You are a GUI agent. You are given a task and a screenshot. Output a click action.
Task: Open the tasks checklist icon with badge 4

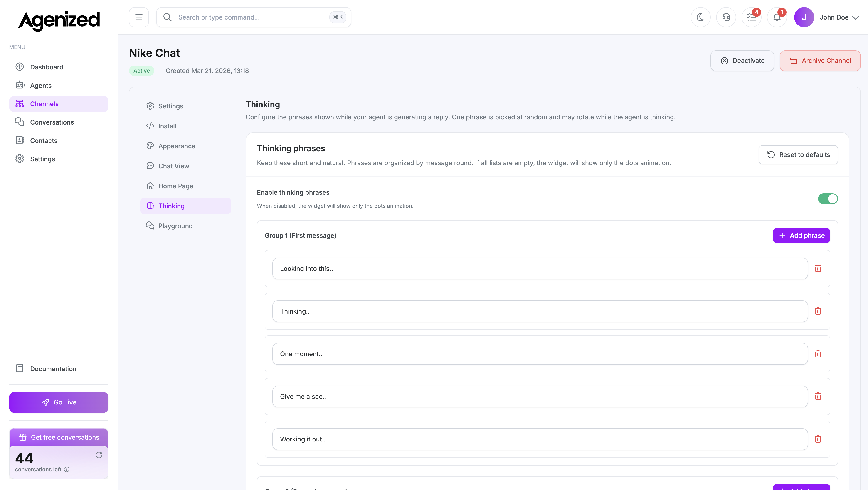click(751, 17)
